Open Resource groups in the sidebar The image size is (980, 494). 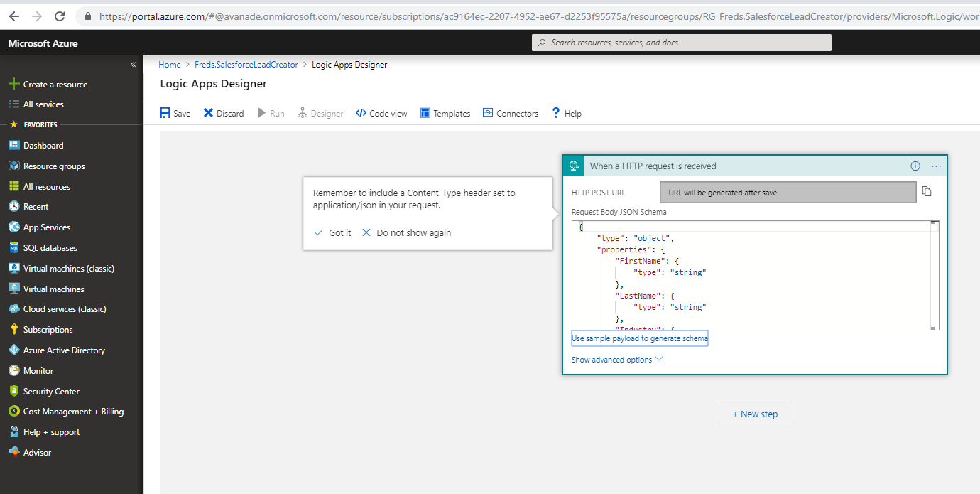[x=54, y=166]
